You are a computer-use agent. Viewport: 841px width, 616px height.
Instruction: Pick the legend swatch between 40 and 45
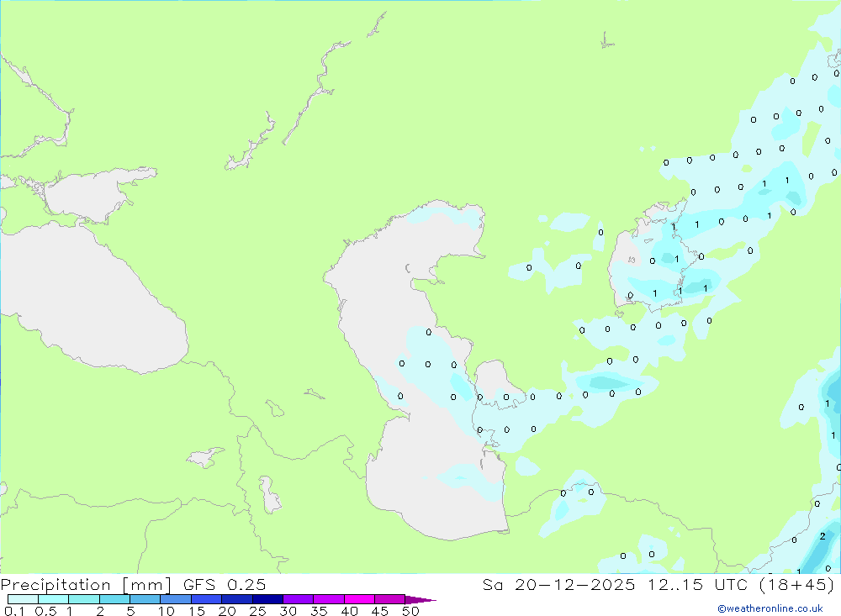tap(359, 599)
